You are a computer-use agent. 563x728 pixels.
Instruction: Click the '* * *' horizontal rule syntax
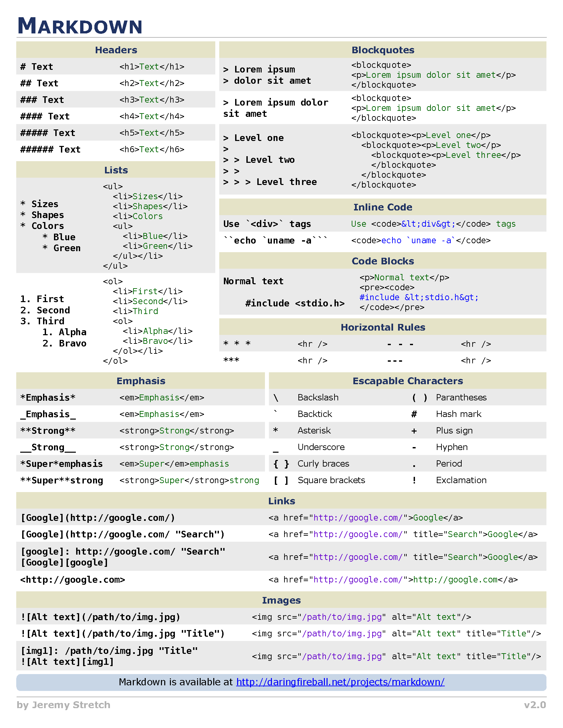coord(237,343)
